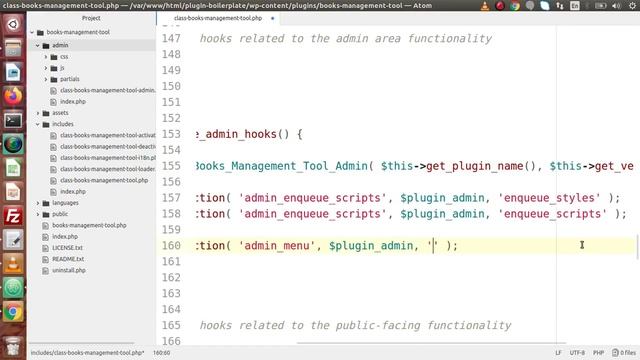
Task: Expand the css folder
Action: (x=46, y=57)
